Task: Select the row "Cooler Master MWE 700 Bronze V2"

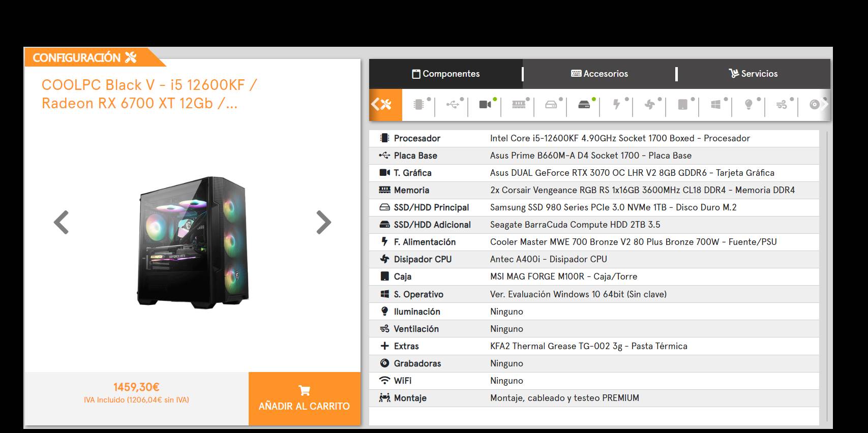Action: (x=594, y=242)
